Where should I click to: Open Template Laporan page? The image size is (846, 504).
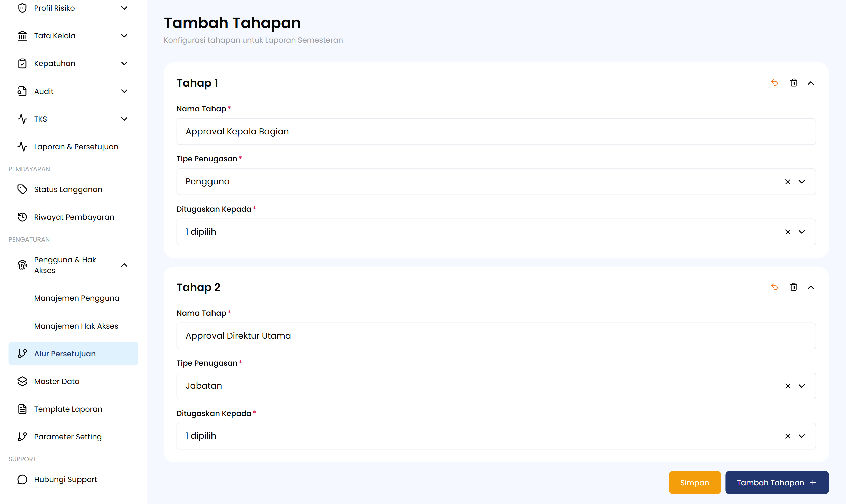pos(68,409)
